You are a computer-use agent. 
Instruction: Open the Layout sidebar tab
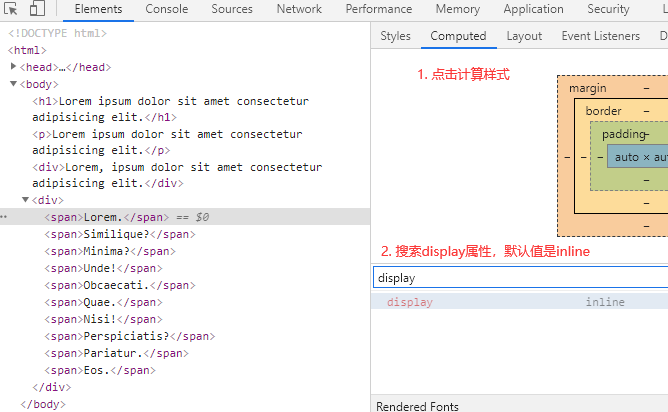[524, 36]
